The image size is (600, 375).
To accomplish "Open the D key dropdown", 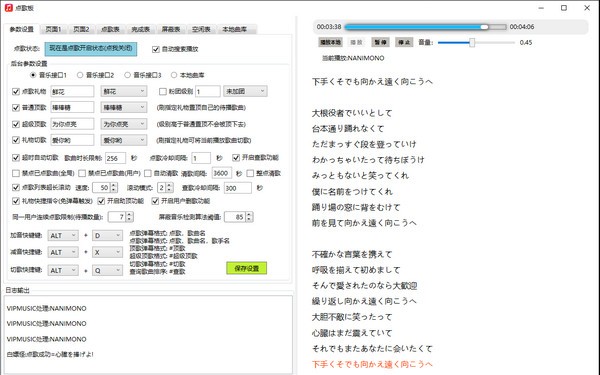I will click(107, 235).
